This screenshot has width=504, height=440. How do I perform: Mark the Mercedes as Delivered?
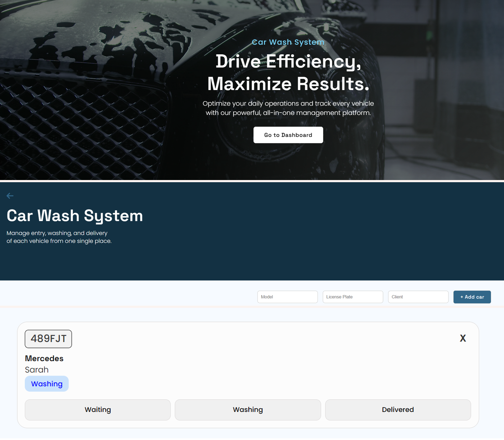[398, 410]
